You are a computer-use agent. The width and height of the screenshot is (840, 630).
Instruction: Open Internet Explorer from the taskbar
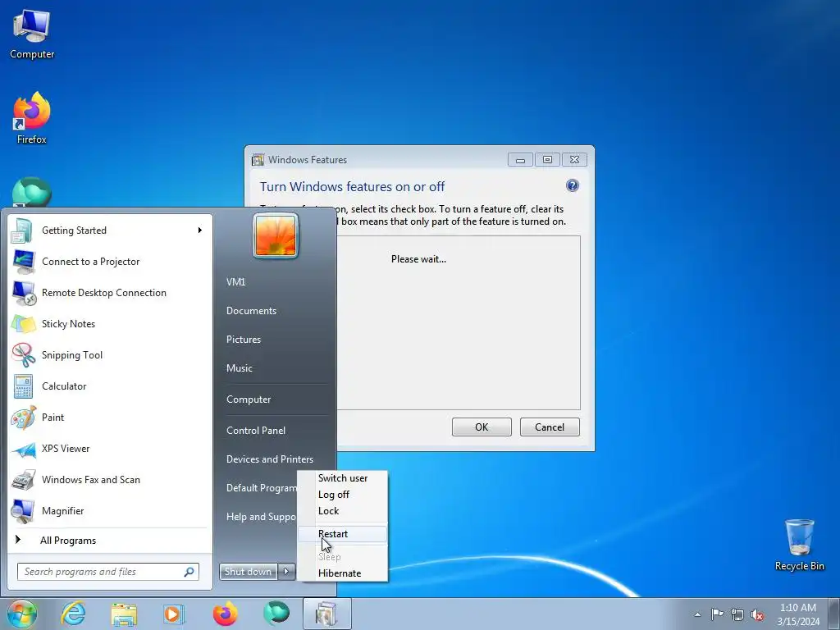[73, 614]
